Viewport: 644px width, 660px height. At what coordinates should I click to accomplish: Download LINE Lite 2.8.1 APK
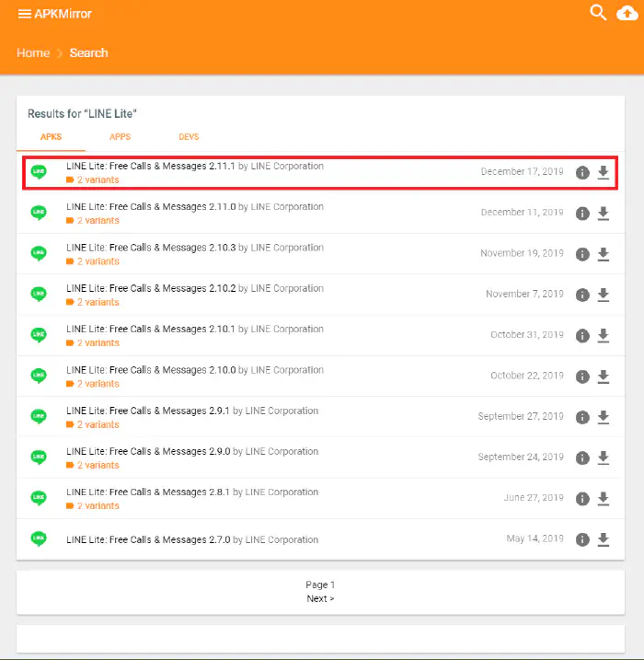604,499
